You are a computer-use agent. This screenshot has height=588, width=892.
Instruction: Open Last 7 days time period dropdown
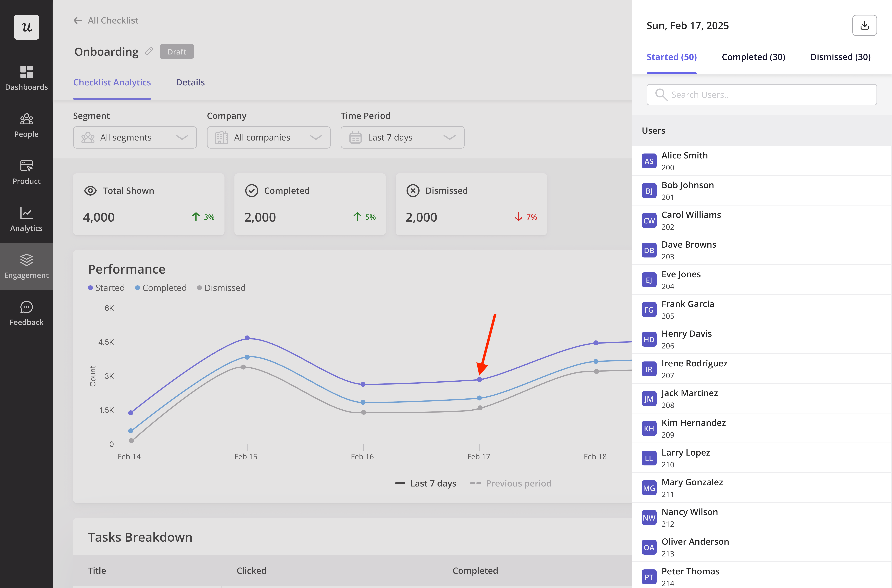pyautogui.click(x=402, y=137)
